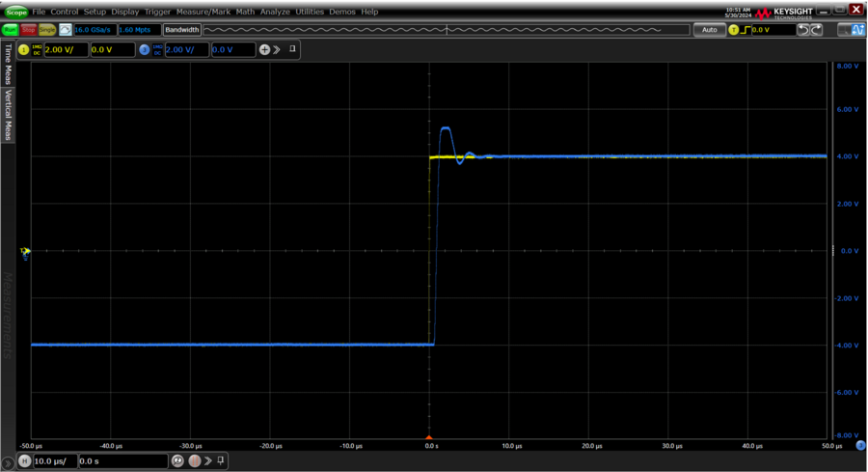Expand the bottom-left panel arrow

coord(9,461)
